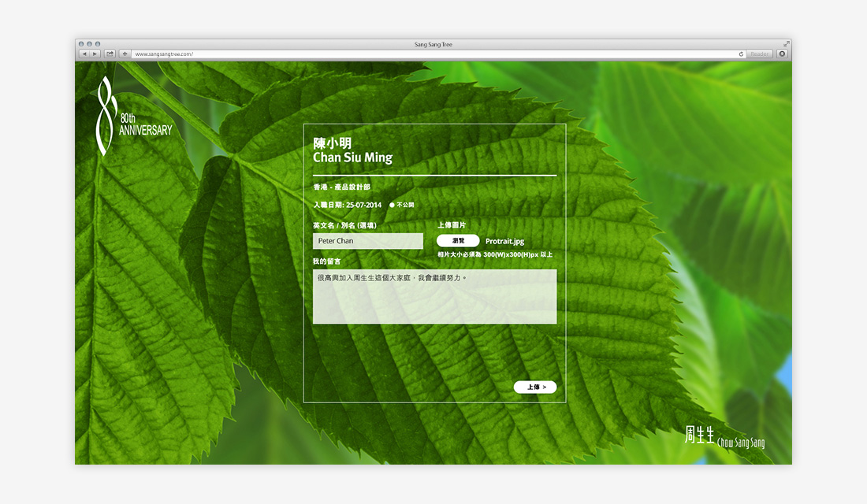Enter full screen via the corner arrows icon
The image size is (867, 504).
pyautogui.click(x=786, y=44)
